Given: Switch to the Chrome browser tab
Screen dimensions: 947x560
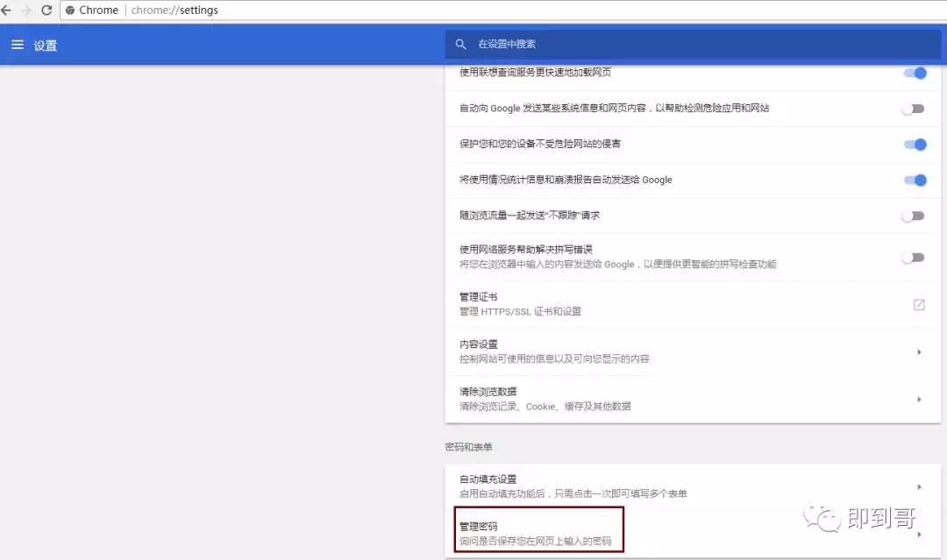Looking at the screenshot, I should (x=95, y=11).
